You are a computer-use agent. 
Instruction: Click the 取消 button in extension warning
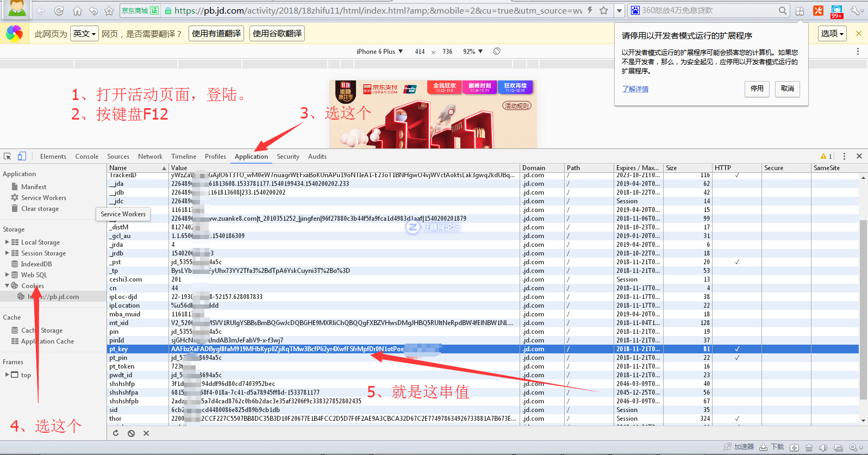click(788, 89)
